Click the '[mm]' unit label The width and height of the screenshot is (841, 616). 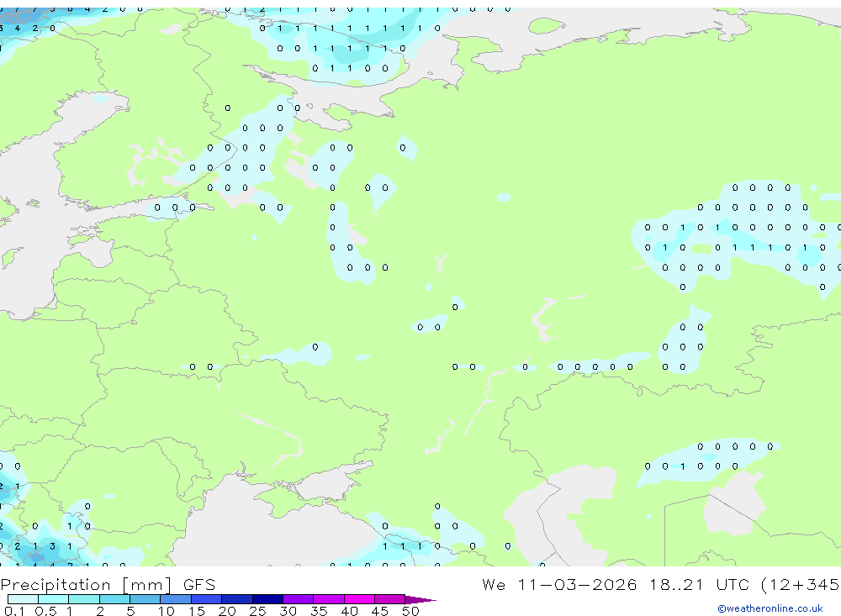point(147,585)
